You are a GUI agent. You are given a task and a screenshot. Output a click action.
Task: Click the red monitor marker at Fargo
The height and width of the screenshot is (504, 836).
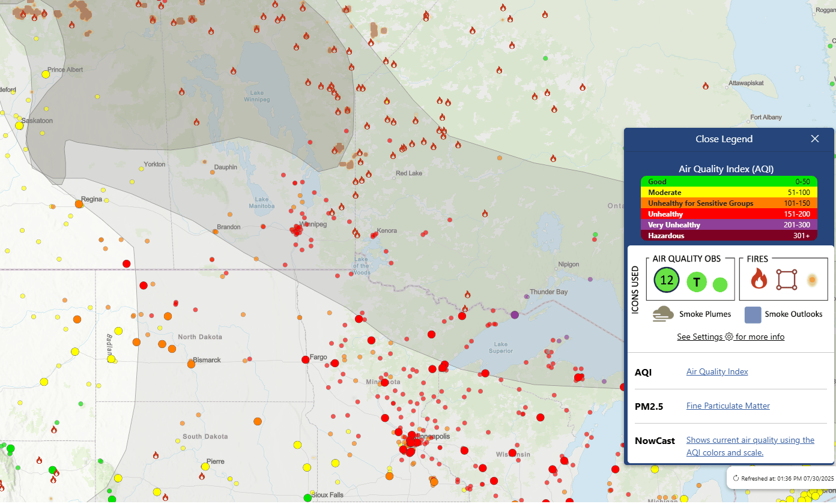pyautogui.click(x=306, y=359)
